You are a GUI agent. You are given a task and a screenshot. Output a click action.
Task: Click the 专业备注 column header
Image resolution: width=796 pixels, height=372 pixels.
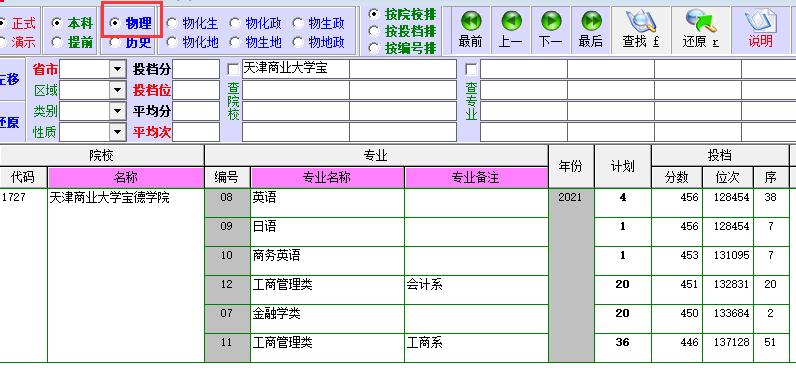(476, 177)
